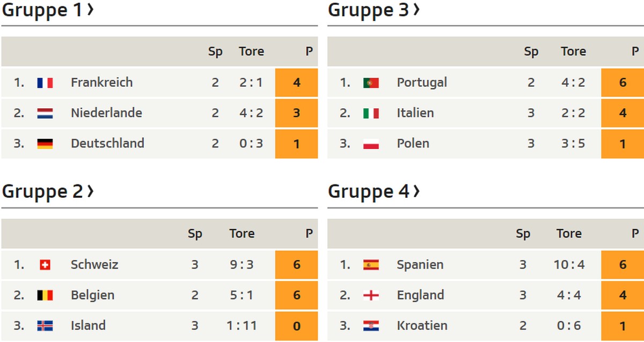Select the Polen team row
This screenshot has width=644, height=342.
[x=486, y=144]
